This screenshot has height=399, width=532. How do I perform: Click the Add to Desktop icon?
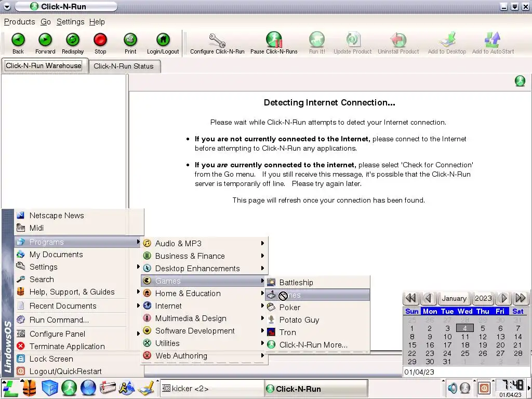tap(447, 39)
